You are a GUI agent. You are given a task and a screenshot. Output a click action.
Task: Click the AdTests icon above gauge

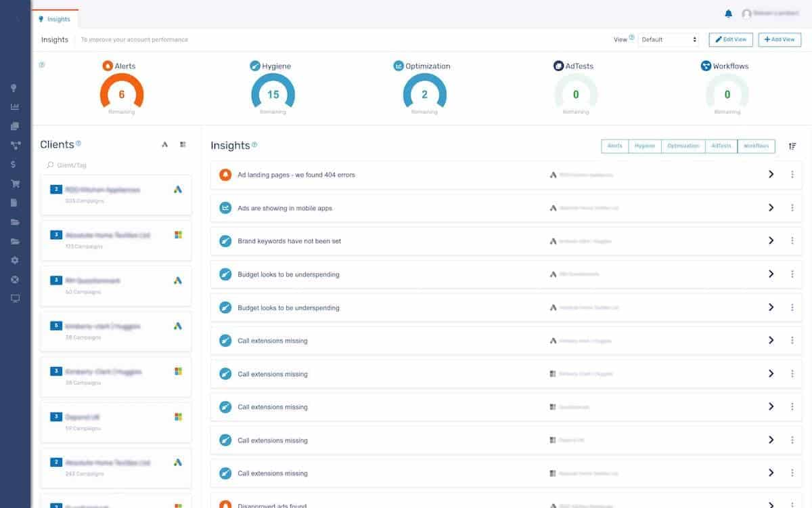[558, 66]
